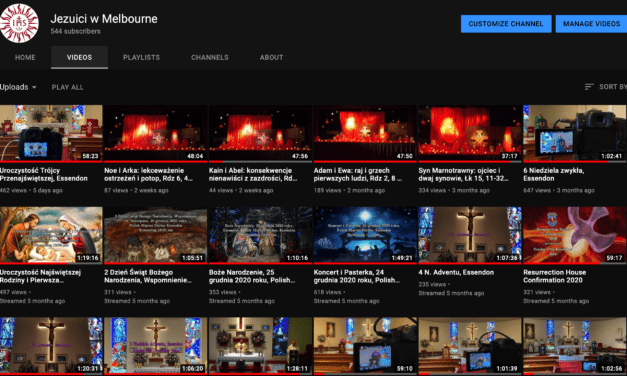
Task: Click the Play All button
Action: [67, 87]
